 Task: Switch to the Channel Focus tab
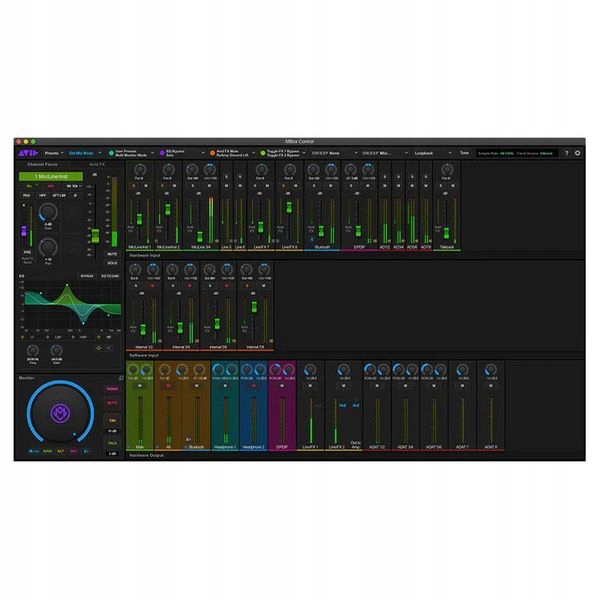coord(42,164)
